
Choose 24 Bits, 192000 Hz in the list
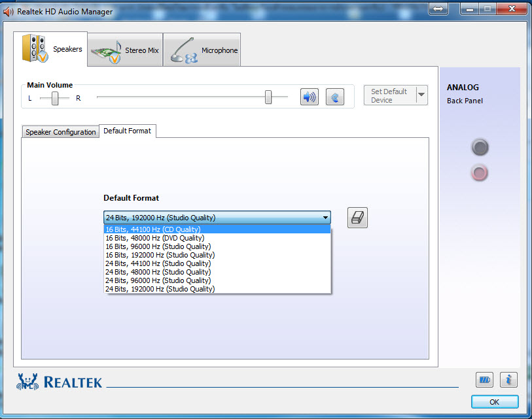click(x=217, y=289)
